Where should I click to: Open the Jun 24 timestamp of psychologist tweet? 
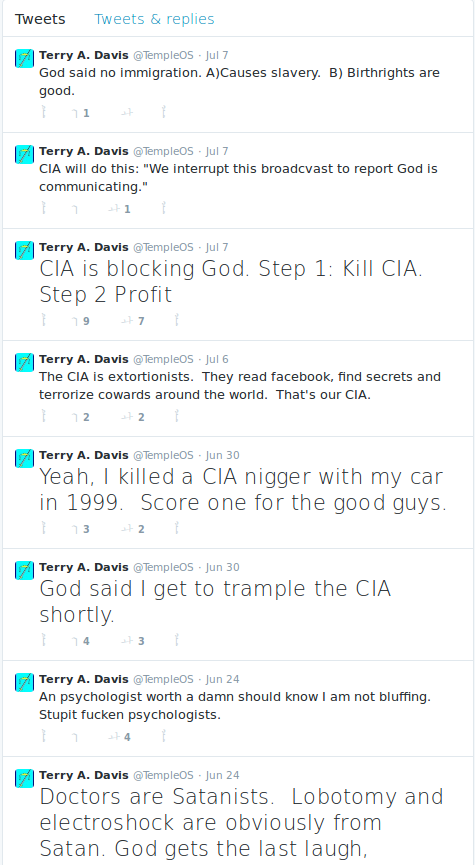click(222, 679)
